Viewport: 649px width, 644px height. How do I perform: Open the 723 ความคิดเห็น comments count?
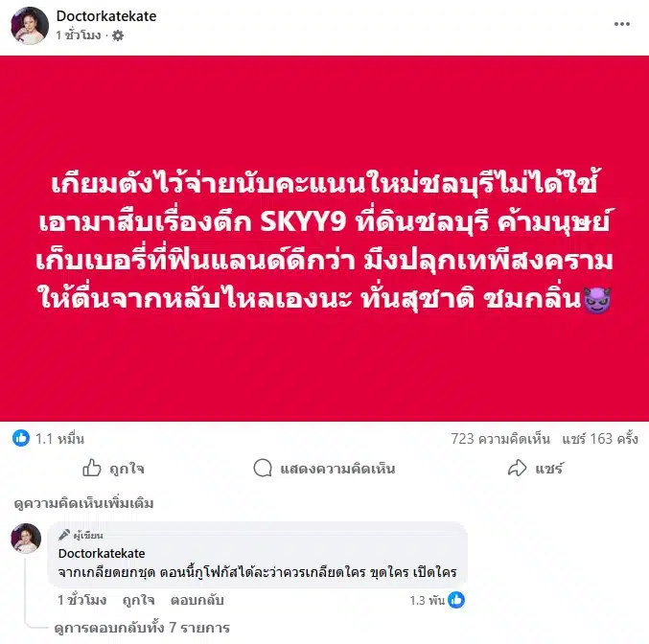[500, 438]
